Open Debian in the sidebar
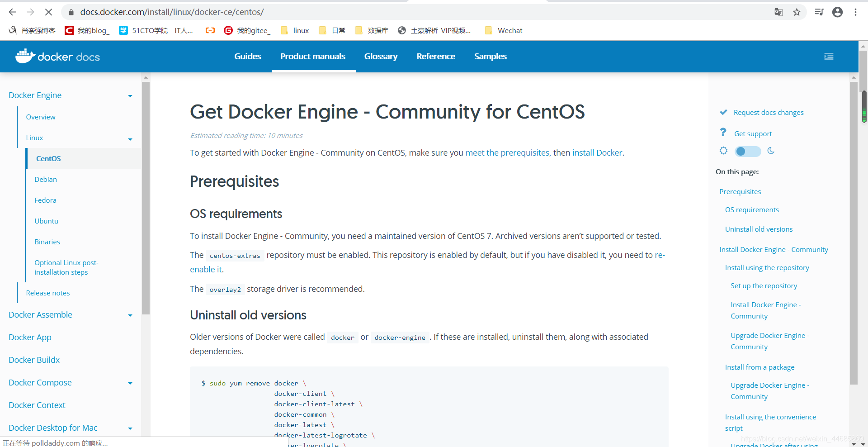Image resolution: width=868 pixels, height=447 pixels. pyautogui.click(x=46, y=179)
